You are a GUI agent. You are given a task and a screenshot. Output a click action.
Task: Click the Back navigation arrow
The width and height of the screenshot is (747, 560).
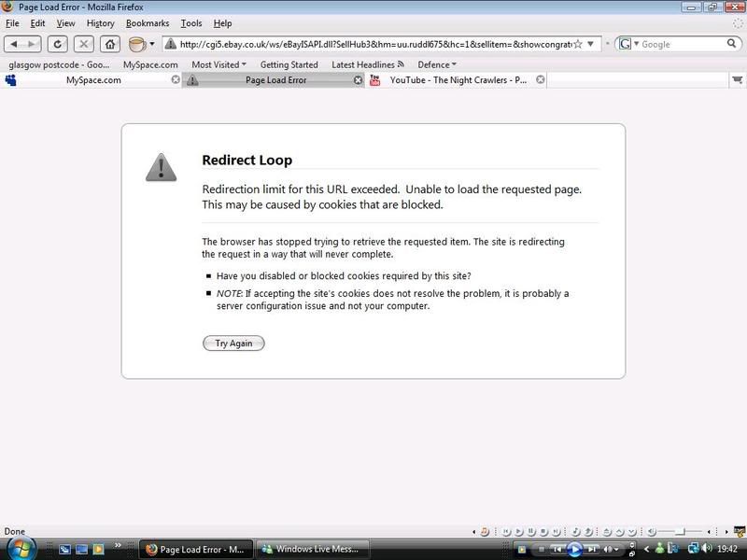[14, 44]
